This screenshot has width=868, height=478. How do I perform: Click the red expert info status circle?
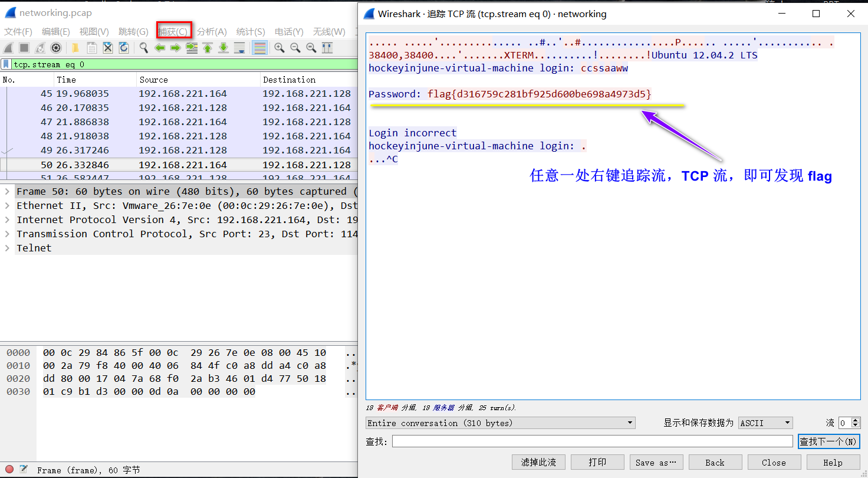click(x=9, y=470)
